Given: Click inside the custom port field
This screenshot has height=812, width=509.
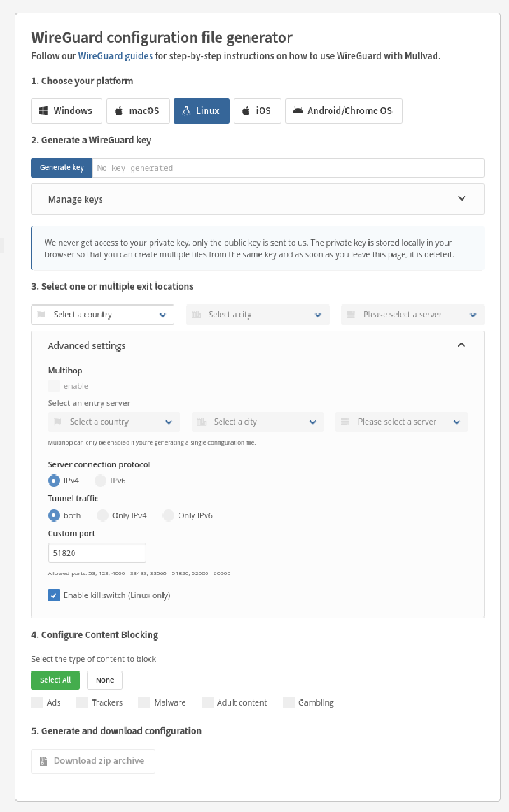Looking at the screenshot, I should [x=96, y=552].
